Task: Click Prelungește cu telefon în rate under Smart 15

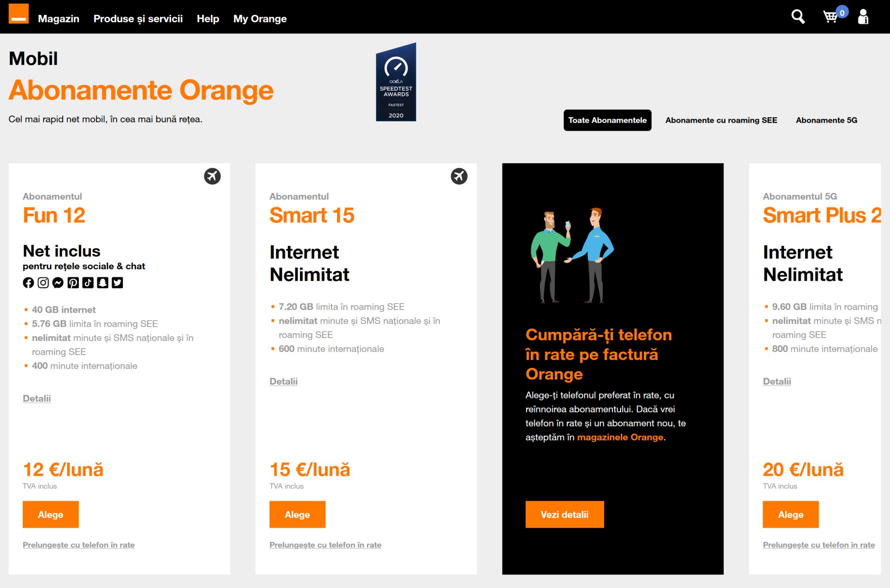Action: coord(325,545)
